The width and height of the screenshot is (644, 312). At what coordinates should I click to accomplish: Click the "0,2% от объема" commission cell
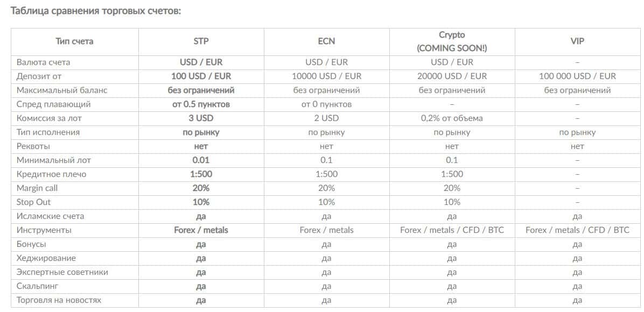coord(452,118)
